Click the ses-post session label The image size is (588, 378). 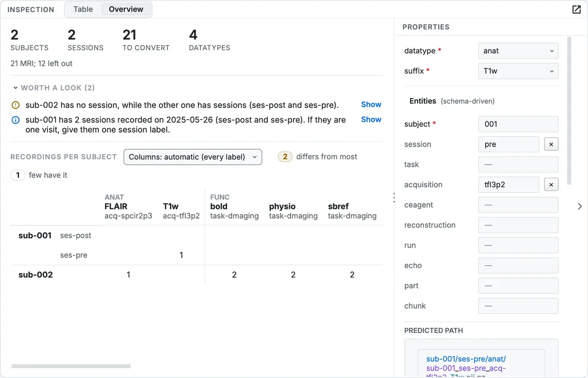tap(76, 235)
